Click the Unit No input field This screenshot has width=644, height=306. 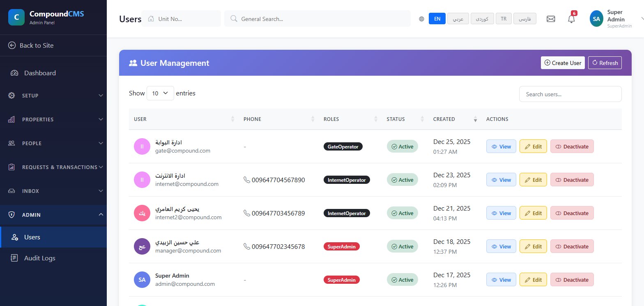[x=181, y=19]
